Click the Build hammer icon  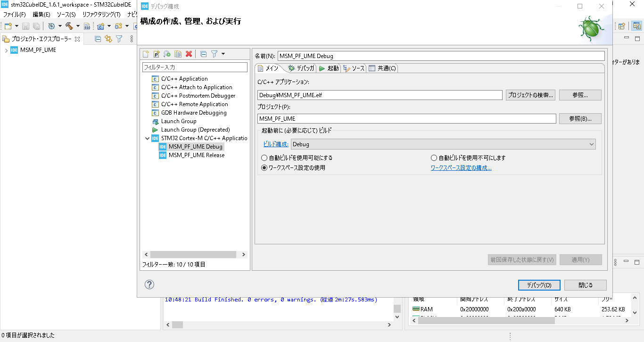tap(69, 26)
